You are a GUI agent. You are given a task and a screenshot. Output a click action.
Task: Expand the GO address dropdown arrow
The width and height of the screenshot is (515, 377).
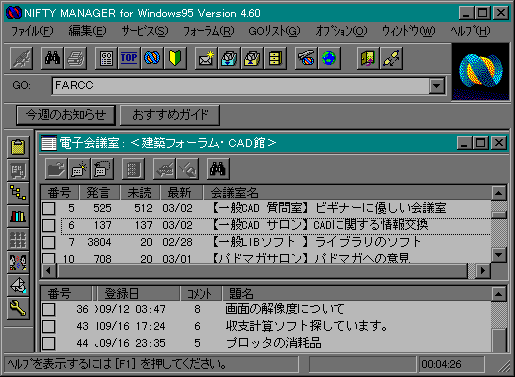click(437, 86)
